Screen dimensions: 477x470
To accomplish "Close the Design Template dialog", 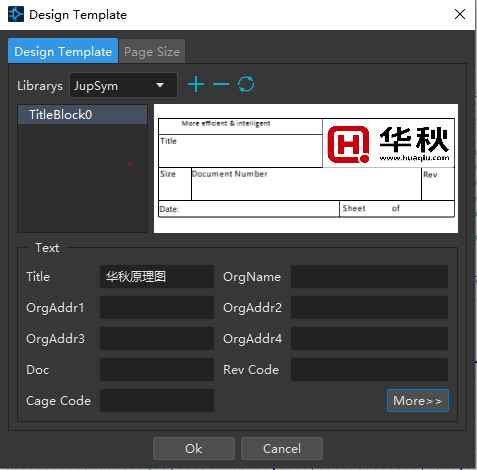I will [460, 14].
